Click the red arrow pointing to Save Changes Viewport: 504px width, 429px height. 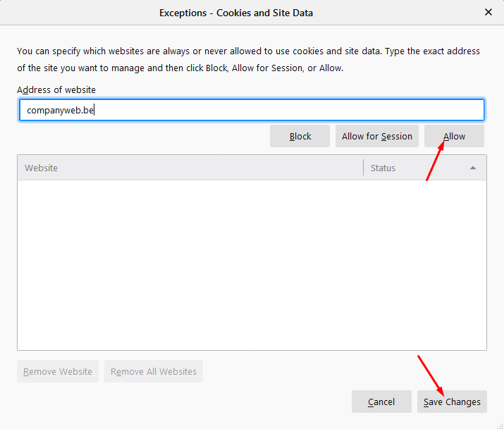[x=431, y=375]
